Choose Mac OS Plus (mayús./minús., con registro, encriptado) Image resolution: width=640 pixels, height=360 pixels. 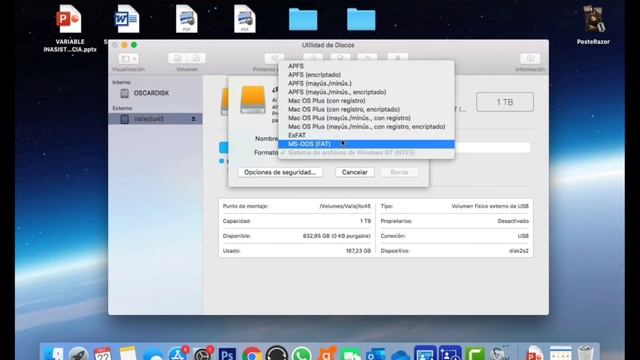point(366,127)
